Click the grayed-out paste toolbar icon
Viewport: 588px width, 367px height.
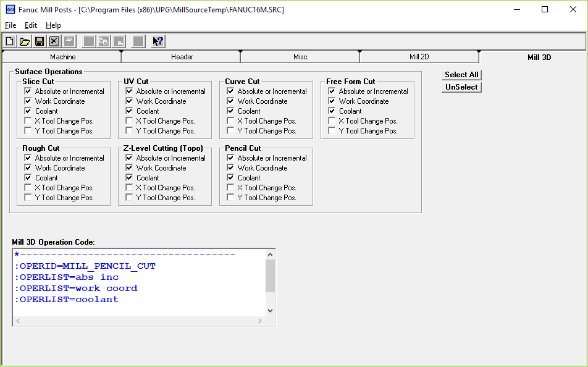pyautogui.click(x=119, y=41)
